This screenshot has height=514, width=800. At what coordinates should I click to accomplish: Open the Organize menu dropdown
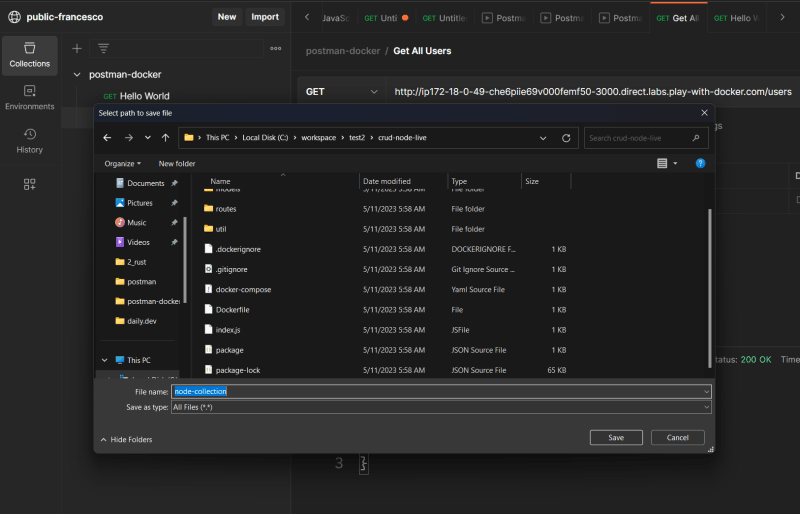(x=122, y=163)
